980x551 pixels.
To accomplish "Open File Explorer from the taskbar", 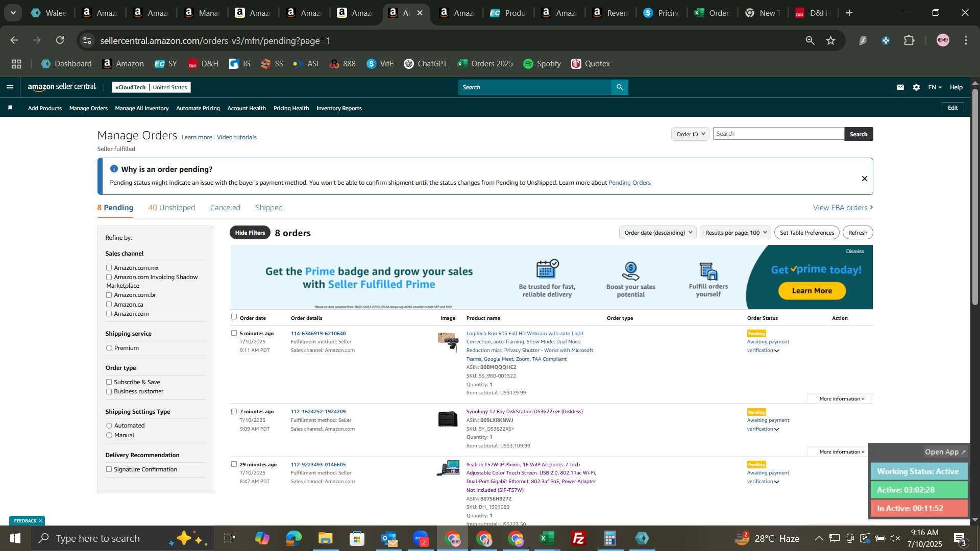I will [x=326, y=538].
